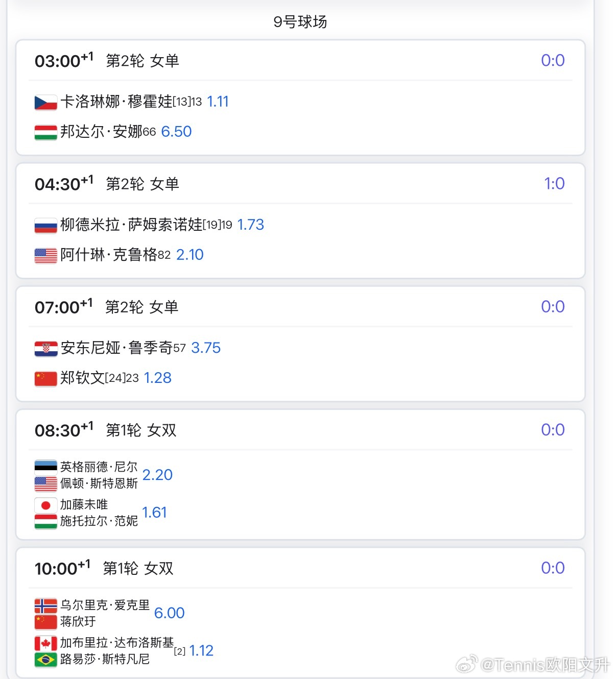Click the Hungarian flag beside 邦达尔·安娜
This screenshot has width=616, height=679.
coord(45,132)
